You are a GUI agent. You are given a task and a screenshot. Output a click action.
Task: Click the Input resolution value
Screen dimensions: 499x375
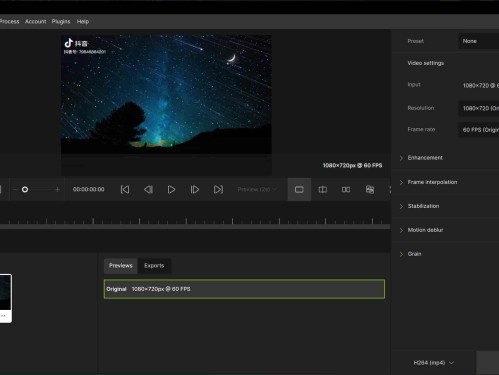pyautogui.click(x=481, y=86)
